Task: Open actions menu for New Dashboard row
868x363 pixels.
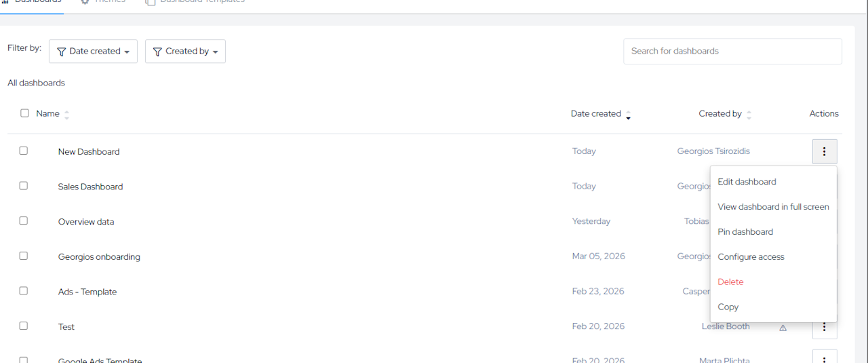Action: (825, 151)
